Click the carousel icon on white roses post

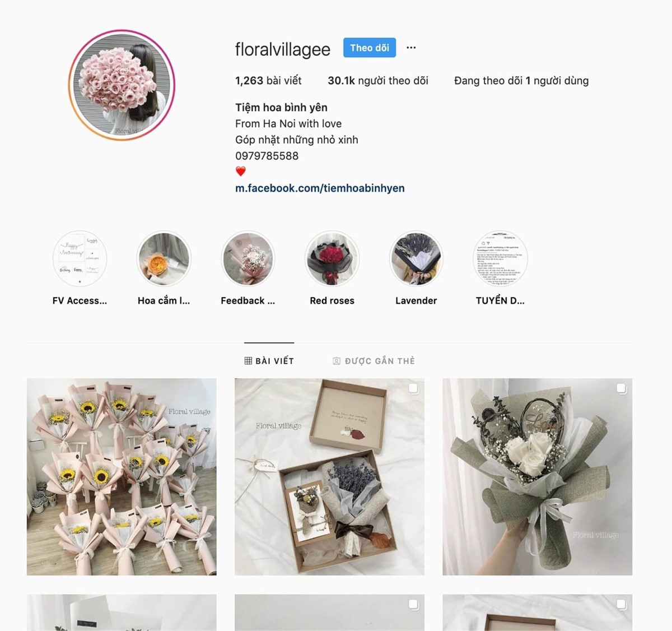coord(621,388)
